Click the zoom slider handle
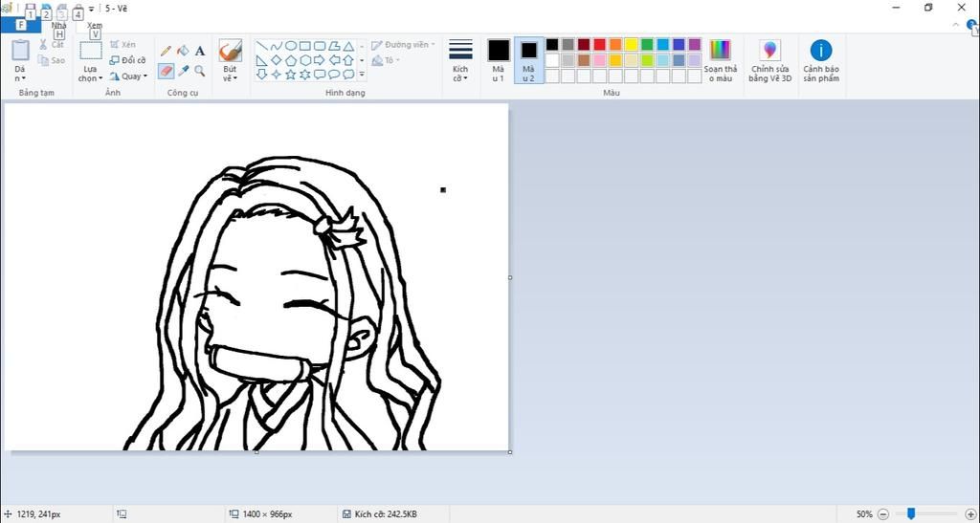This screenshot has height=523, width=980. point(911,513)
